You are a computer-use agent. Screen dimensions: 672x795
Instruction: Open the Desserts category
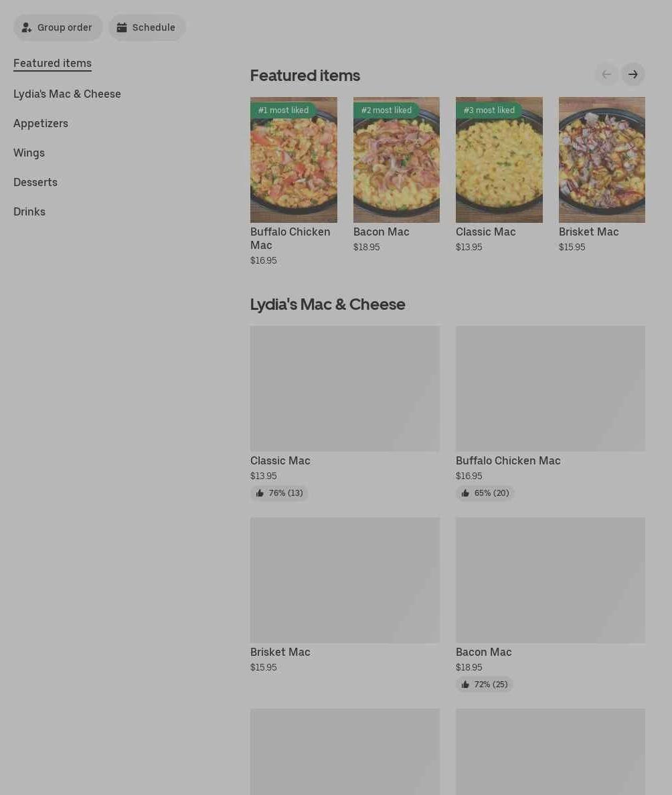point(35,183)
